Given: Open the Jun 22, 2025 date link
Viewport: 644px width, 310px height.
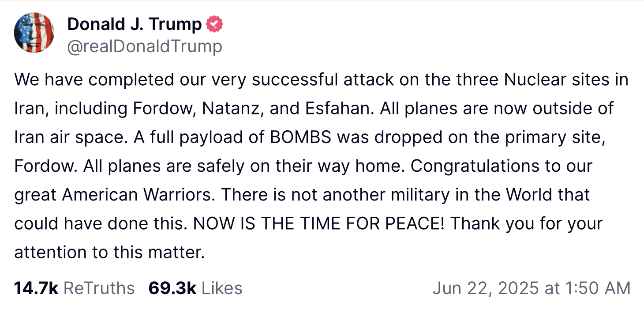Looking at the screenshot, I should coord(486,288).
